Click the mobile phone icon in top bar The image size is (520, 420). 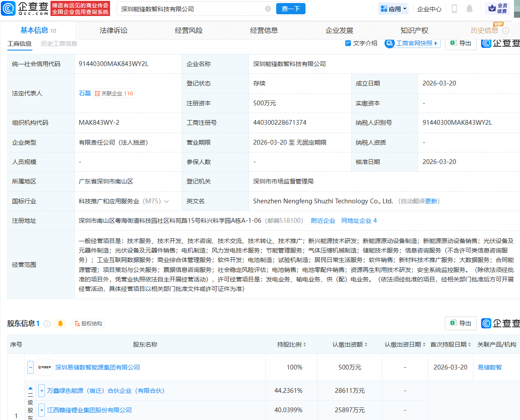[x=455, y=8]
